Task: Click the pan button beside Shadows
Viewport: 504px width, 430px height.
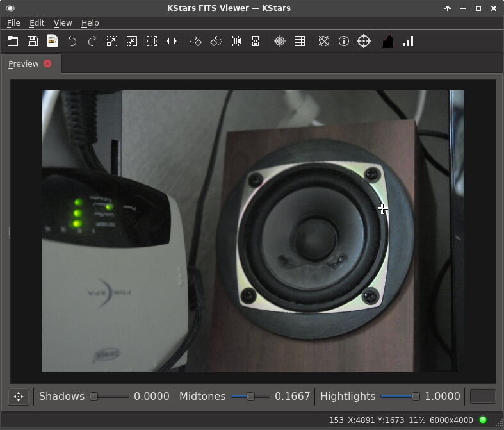Action: [19, 396]
